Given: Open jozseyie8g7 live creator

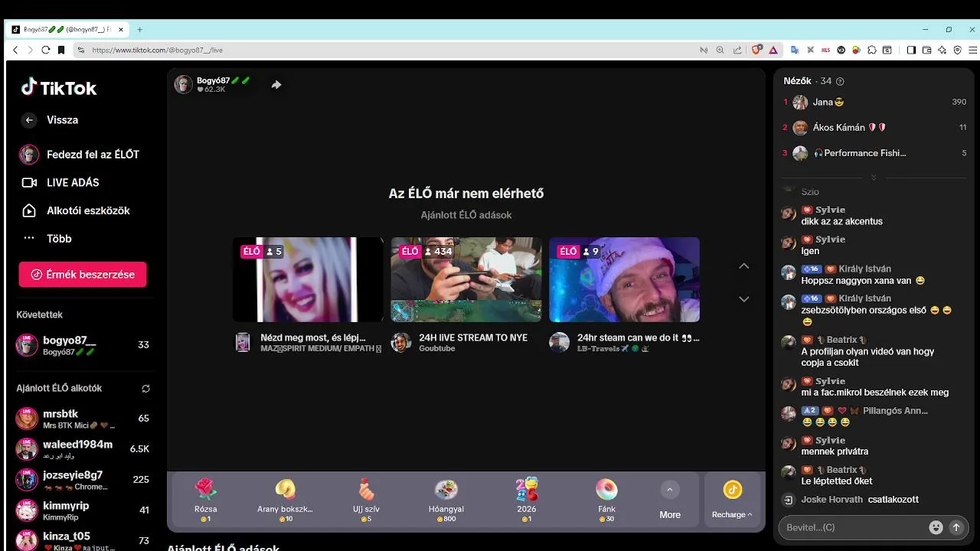Looking at the screenshot, I should [83, 480].
